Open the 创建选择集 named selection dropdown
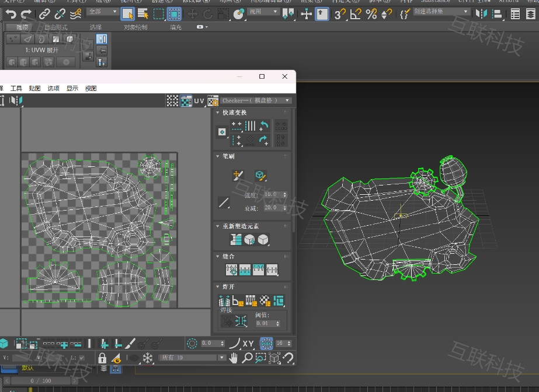This screenshot has width=539, height=392. tap(441, 12)
